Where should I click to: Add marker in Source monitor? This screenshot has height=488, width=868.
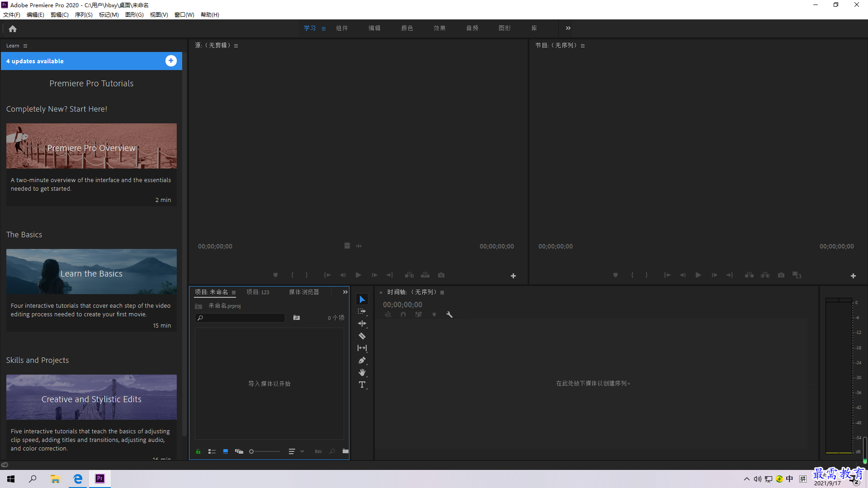[275, 275]
